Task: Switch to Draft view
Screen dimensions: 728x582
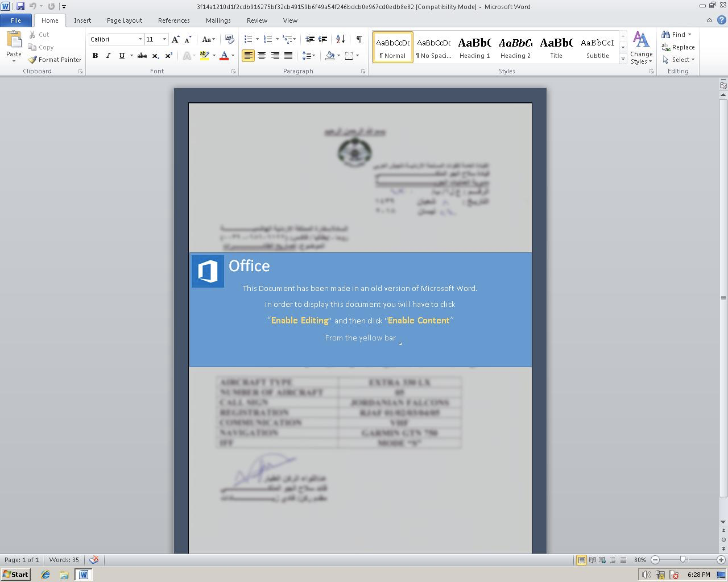Action: point(623,560)
